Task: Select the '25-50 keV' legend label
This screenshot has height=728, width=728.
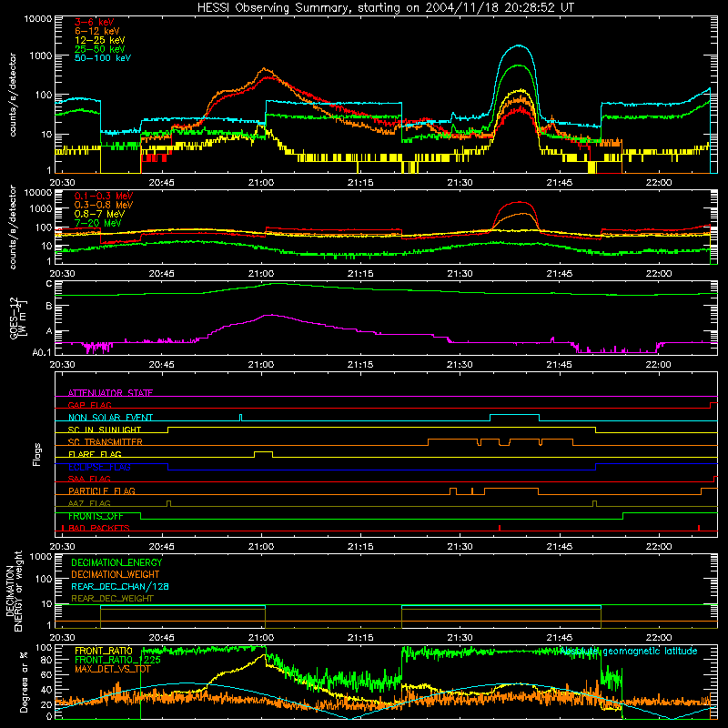Action: (100, 49)
